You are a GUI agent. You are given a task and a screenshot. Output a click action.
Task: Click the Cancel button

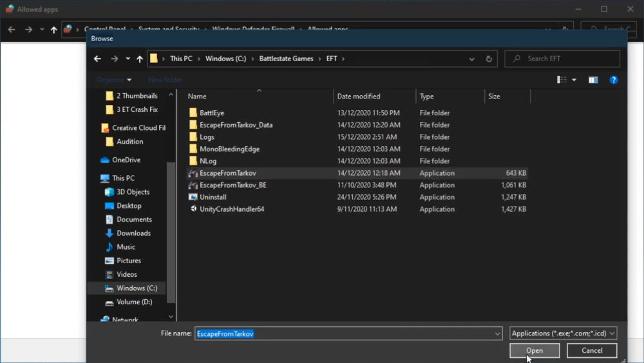(x=592, y=351)
